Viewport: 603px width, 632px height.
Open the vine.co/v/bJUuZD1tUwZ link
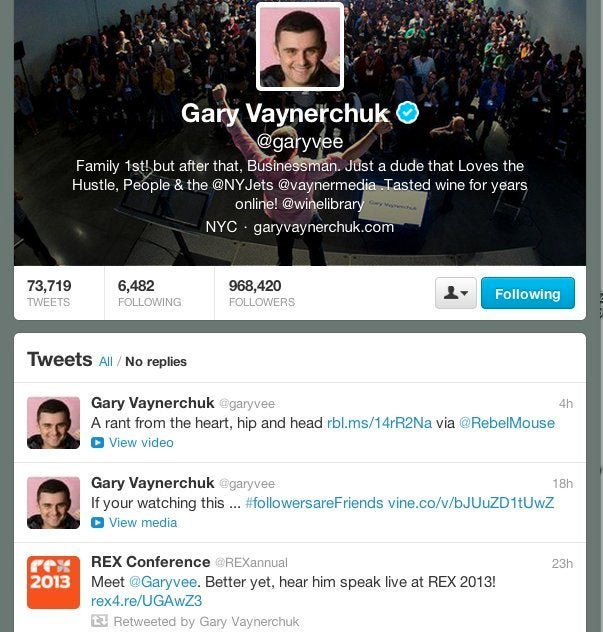click(471, 503)
